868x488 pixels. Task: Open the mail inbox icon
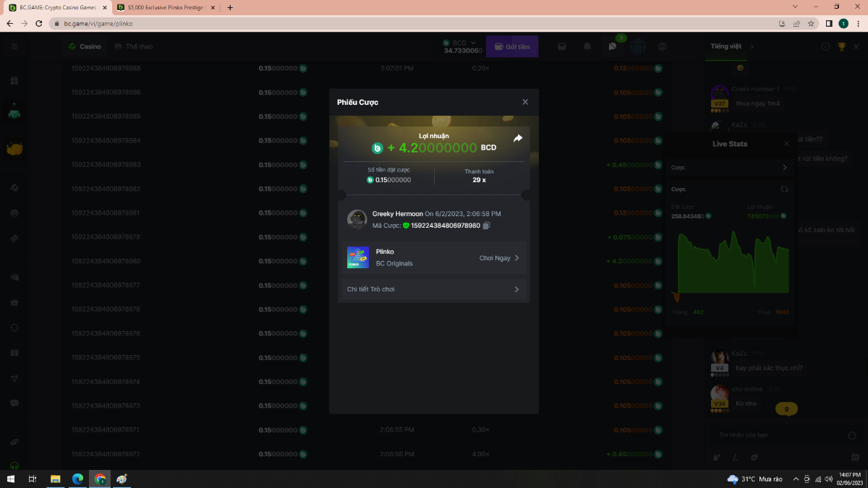coord(562,46)
